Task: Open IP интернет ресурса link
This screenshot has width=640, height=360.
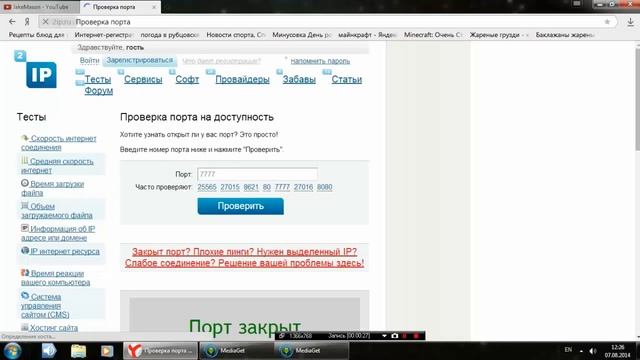Action: coord(60,251)
